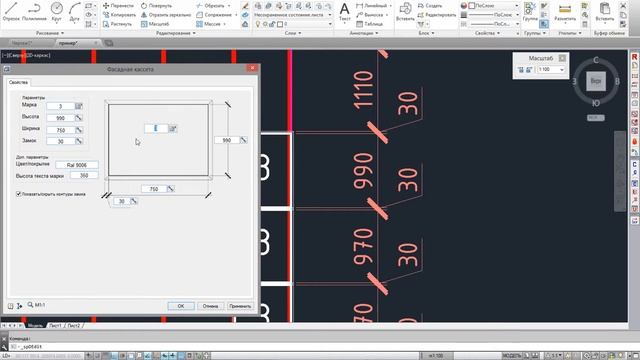Click the picker icon beside Марка field
The image size is (640, 360).
coord(79,106)
